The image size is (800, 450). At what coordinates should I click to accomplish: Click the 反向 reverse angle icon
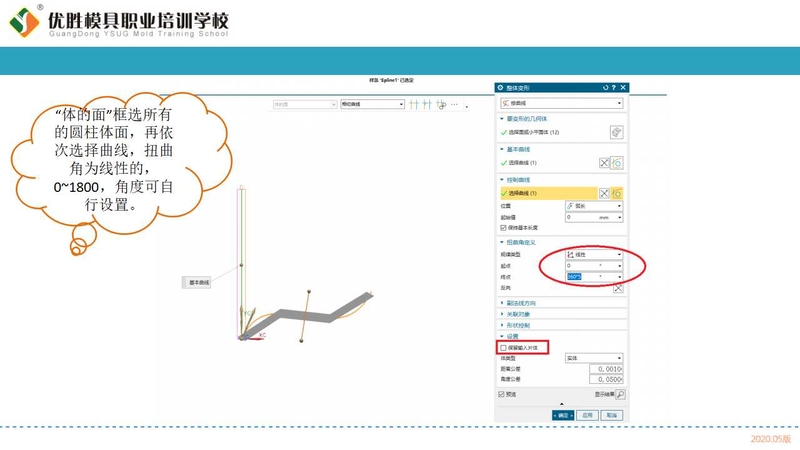coord(618,288)
